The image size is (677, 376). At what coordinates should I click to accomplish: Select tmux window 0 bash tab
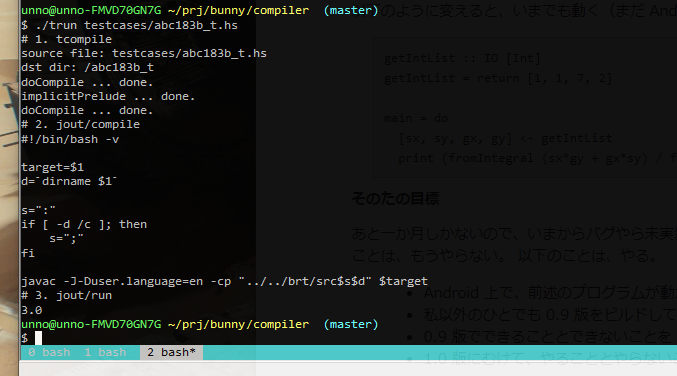coord(49,352)
